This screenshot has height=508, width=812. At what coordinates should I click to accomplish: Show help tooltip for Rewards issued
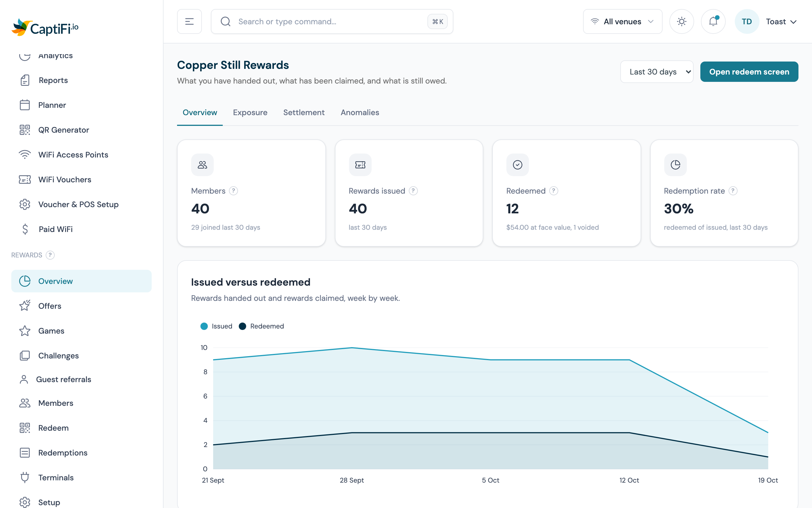[413, 191]
